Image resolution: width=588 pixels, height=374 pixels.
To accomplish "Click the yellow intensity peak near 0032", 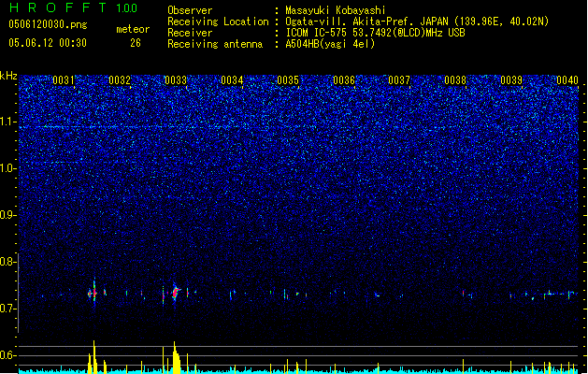I will pyautogui.click(x=93, y=357).
